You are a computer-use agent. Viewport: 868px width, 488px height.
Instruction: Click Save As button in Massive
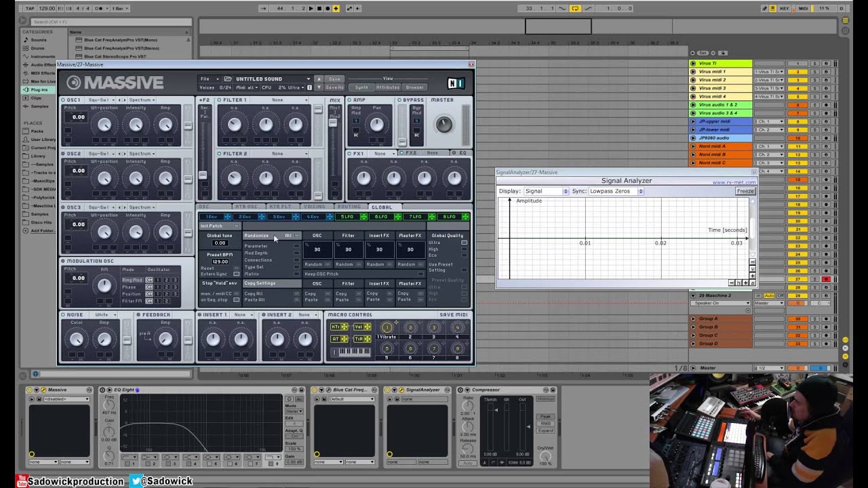[x=334, y=87]
